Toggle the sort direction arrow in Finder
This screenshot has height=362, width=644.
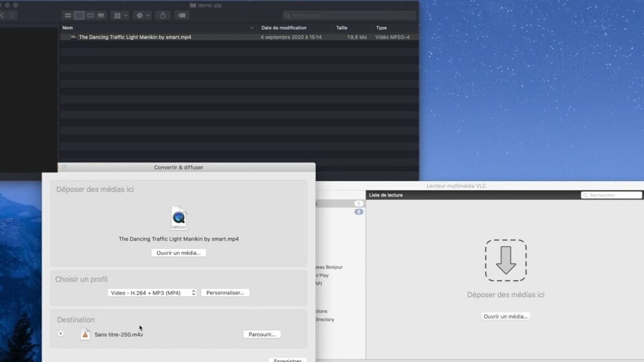(x=252, y=28)
